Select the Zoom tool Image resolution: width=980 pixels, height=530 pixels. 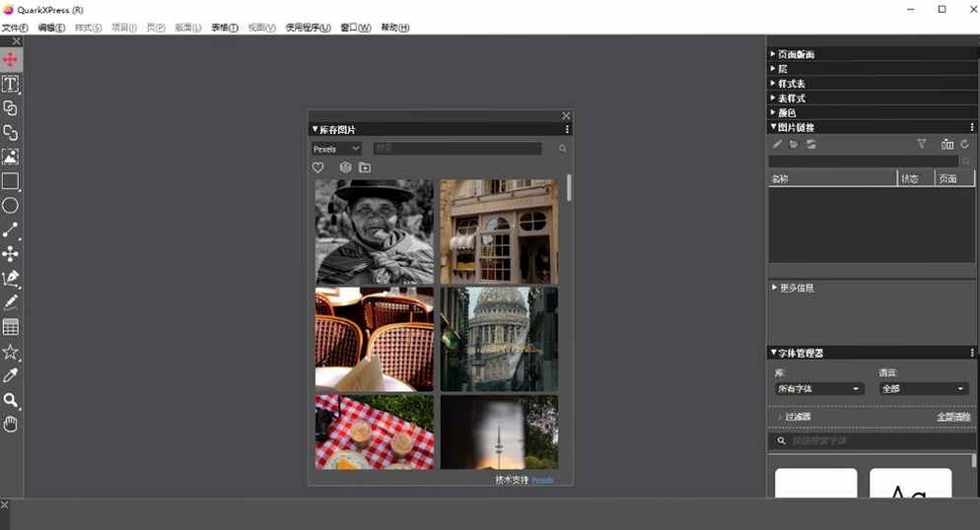coord(11,400)
